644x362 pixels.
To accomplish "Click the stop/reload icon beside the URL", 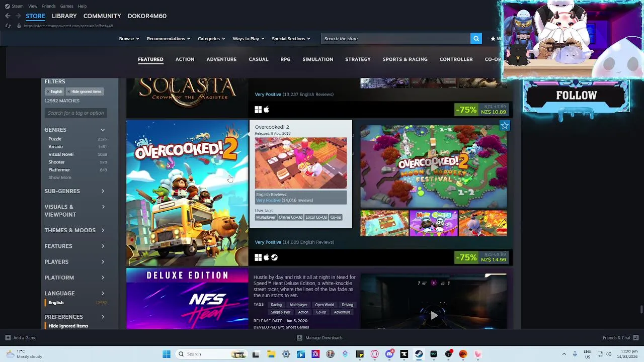I will point(8,26).
